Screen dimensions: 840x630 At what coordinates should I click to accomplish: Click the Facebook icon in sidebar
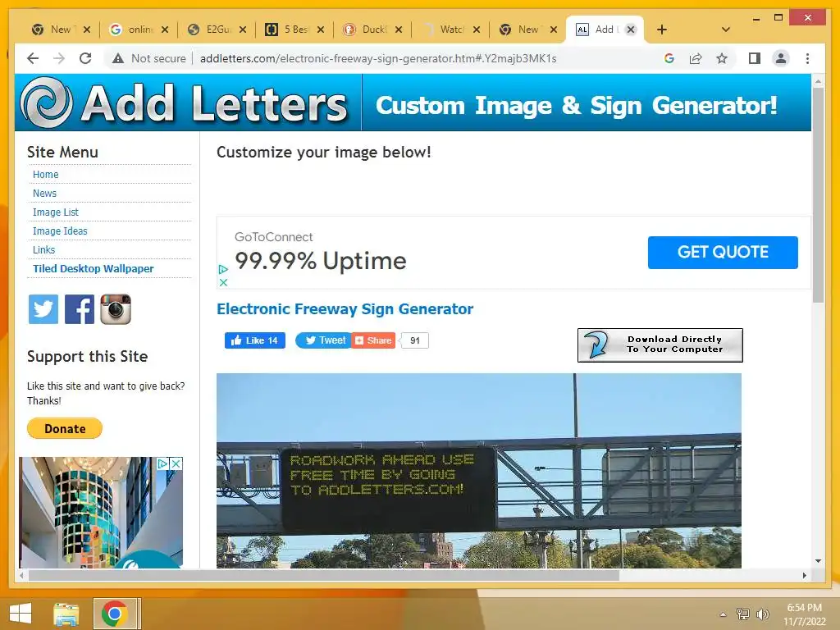tap(80, 309)
